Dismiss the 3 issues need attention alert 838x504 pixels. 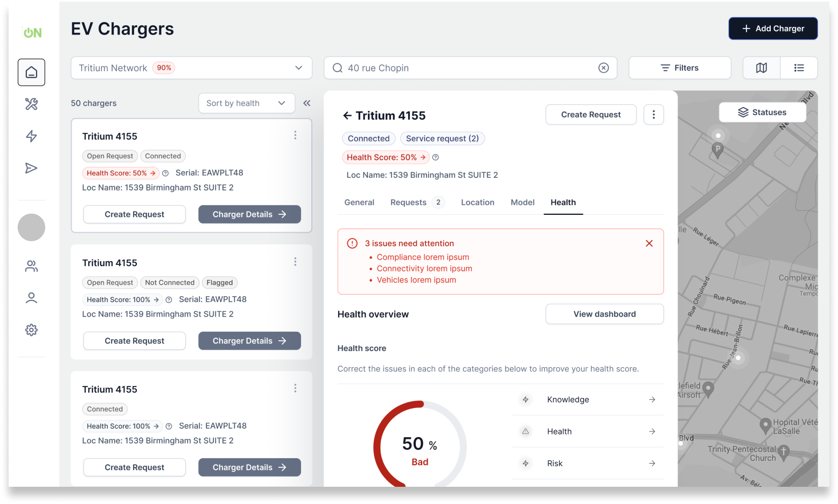(650, 243)
